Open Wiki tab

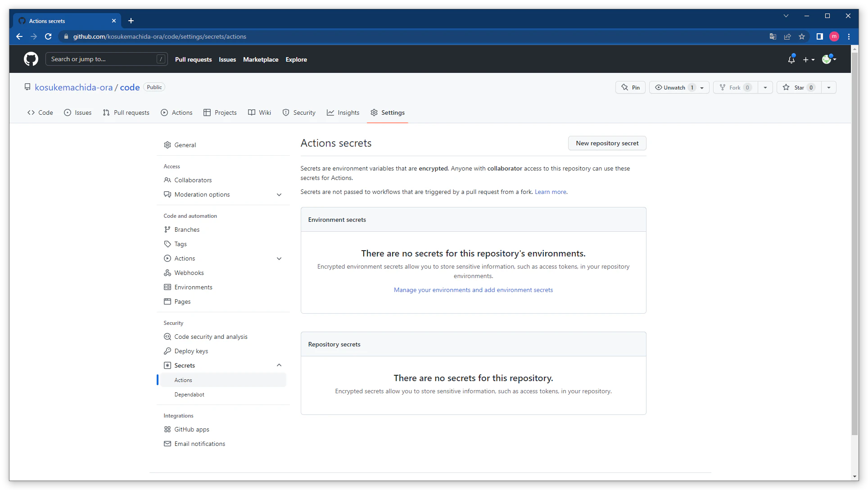coord(259,112)
